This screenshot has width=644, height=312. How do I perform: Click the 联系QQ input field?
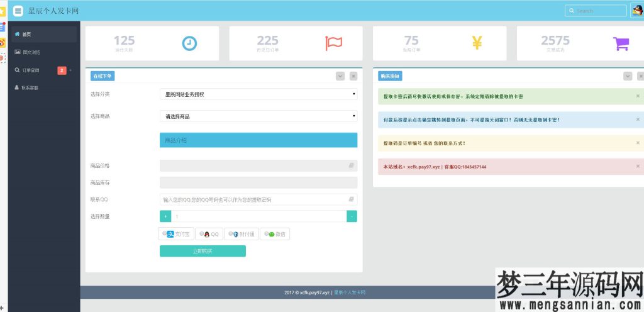click(x=254, y=199)
